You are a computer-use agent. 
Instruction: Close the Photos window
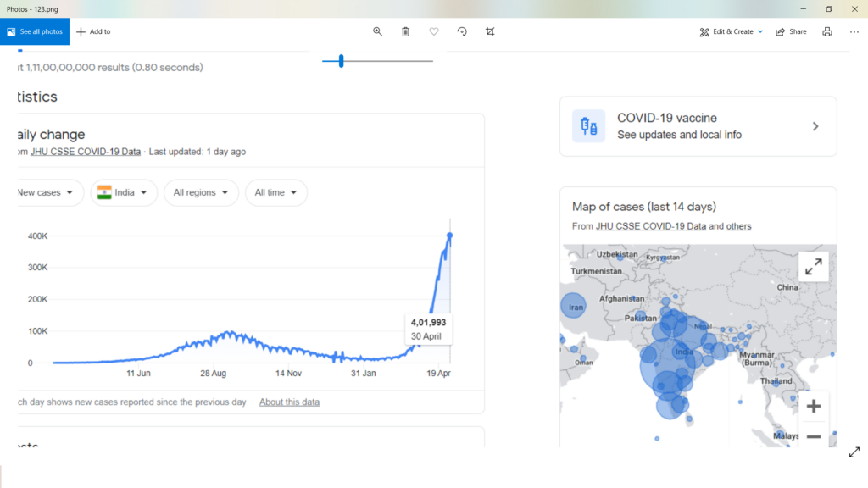click(x=854, y=8)
